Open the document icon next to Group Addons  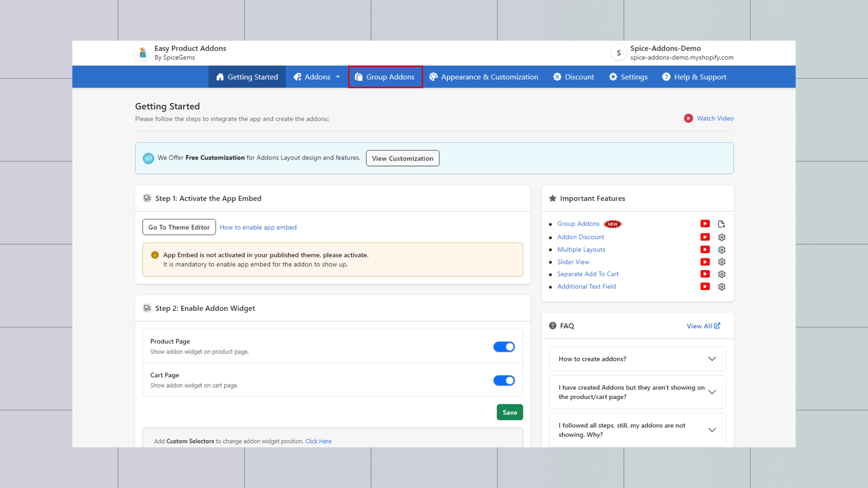point(722,224)
